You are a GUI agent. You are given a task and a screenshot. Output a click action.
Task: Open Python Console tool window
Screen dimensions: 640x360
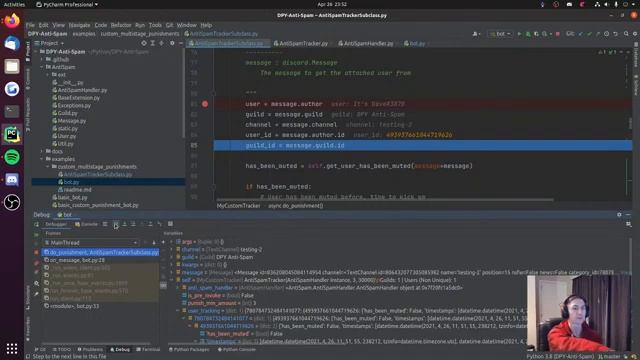click(x=237, y=349)
